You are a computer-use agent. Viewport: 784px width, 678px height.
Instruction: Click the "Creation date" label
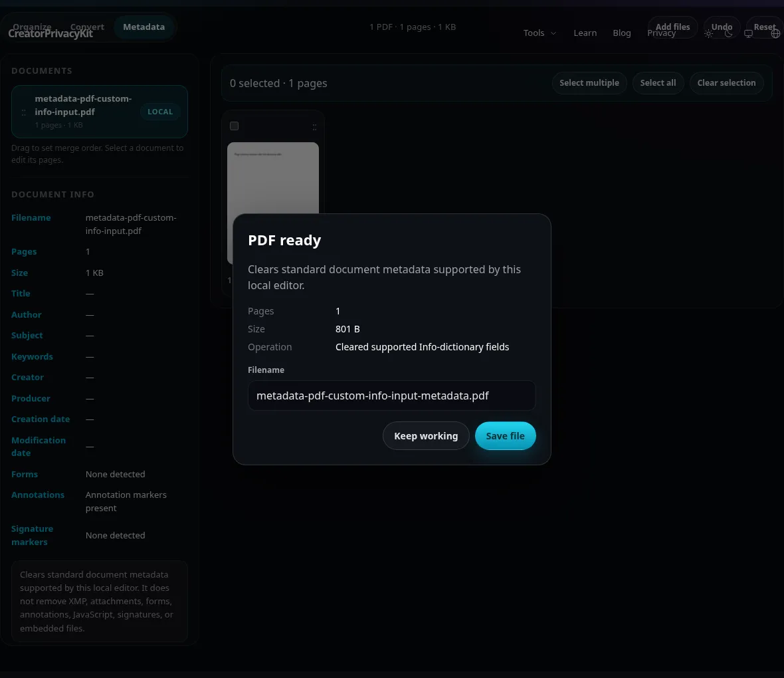click(x=41, y=419)
